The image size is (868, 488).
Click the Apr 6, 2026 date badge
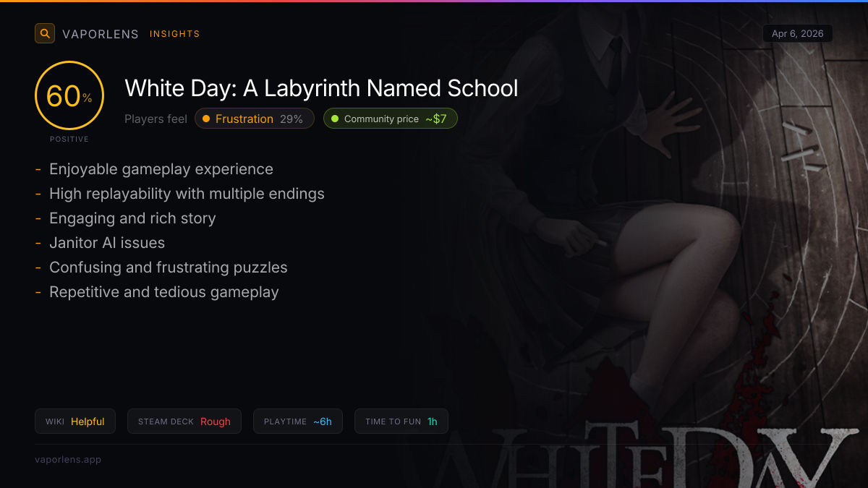[x=798, y=33]
